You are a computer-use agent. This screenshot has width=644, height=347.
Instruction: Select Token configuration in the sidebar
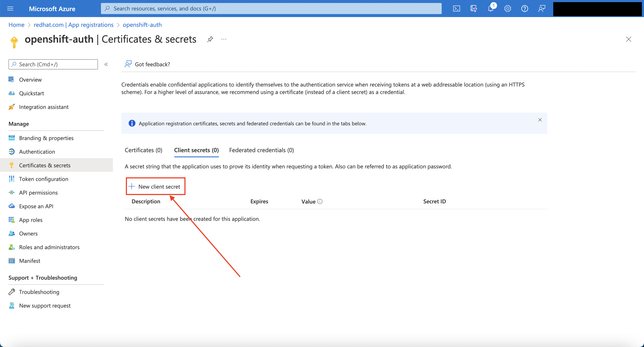coord(44,179)
